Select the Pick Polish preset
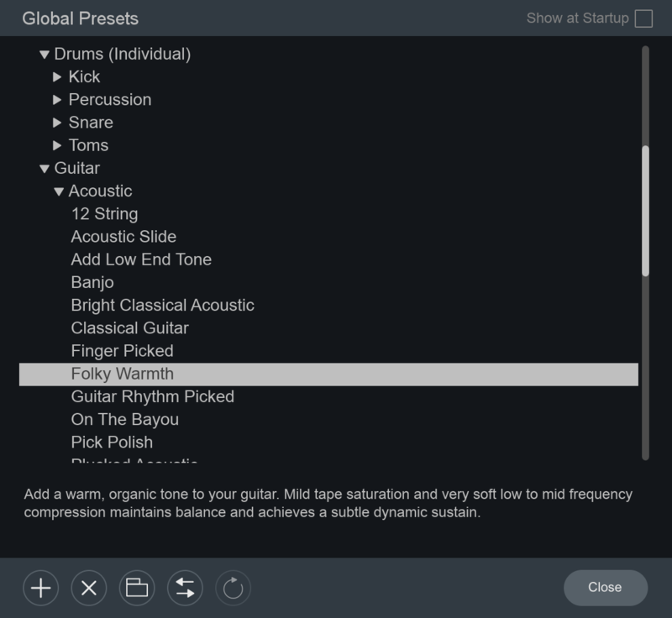Viewport: 672px width, 618px height. 112,442
